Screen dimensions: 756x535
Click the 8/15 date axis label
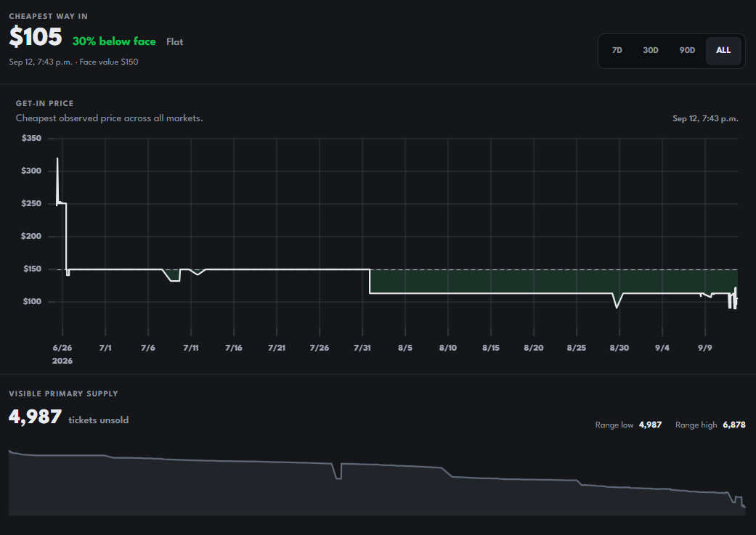click(x=491, y=348)
